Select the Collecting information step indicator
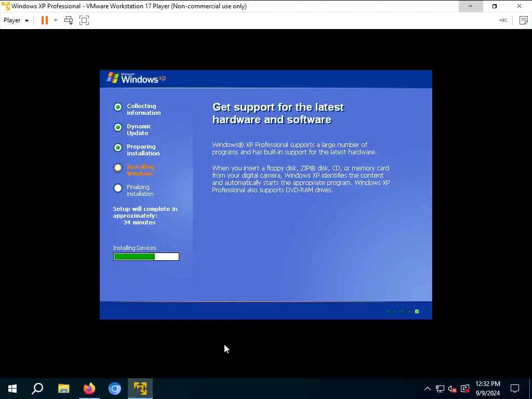Image resolution: width=532 pixels, height=399 pixels. [118, 107]
